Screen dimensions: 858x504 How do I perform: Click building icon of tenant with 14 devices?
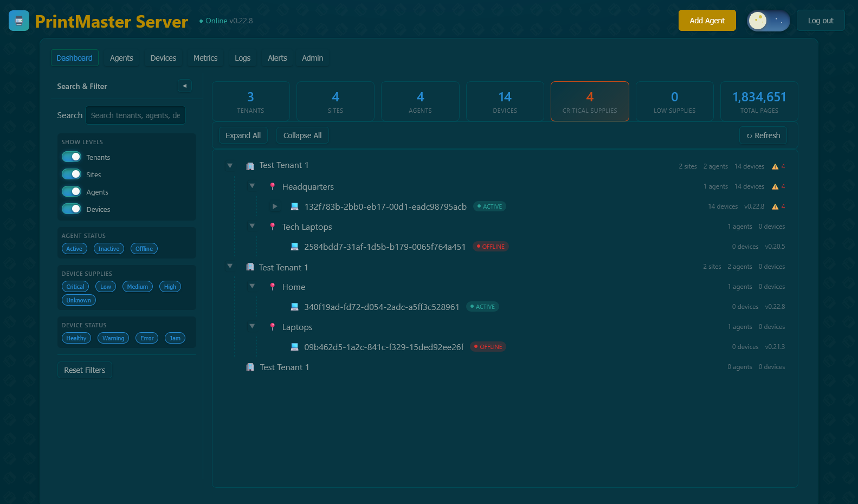pos(250,166)
